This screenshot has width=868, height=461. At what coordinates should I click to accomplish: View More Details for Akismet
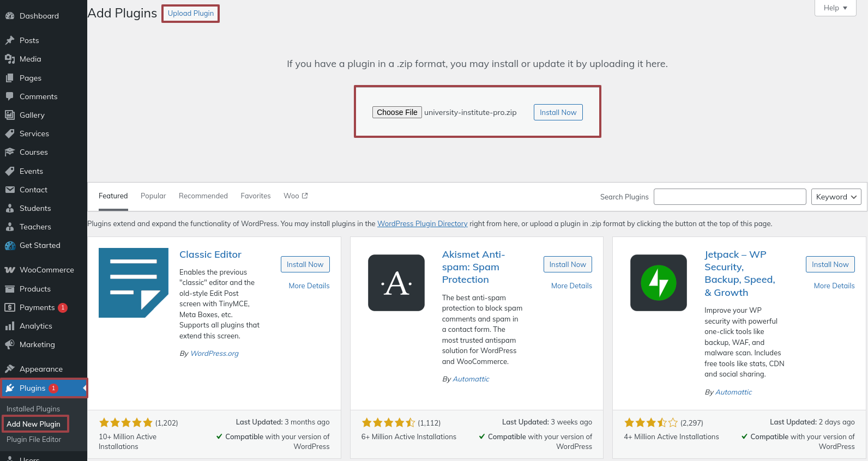click(x=571, y=286)
